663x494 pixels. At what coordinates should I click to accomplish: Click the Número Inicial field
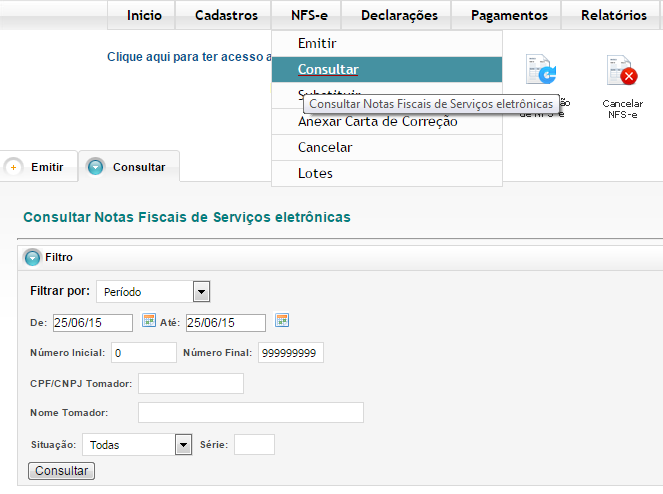[144, 353]
